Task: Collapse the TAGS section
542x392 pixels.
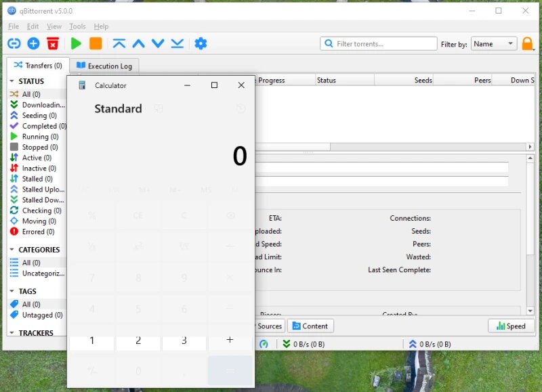Action: point(12,291)
